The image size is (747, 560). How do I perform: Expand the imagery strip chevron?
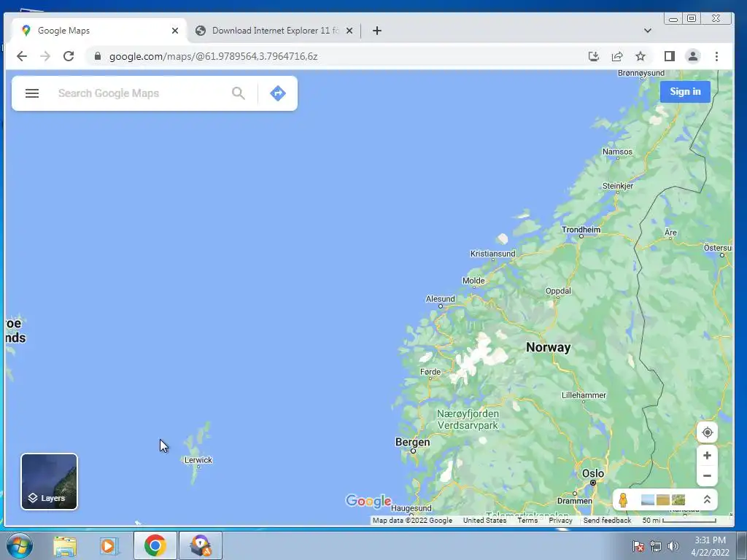(707, 499)
